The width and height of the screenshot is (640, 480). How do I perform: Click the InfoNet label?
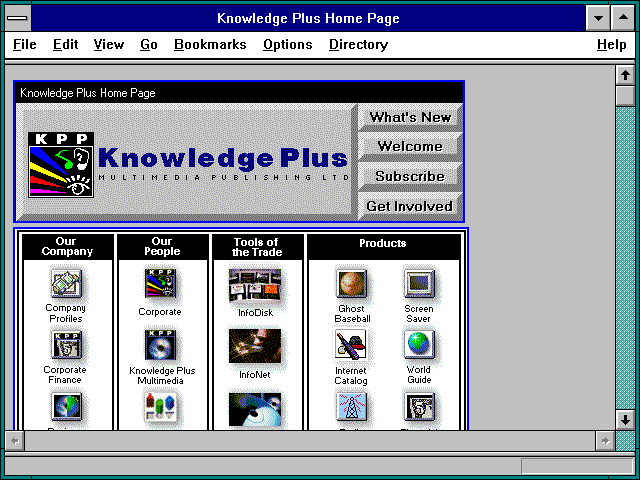(x=255, y=374)
